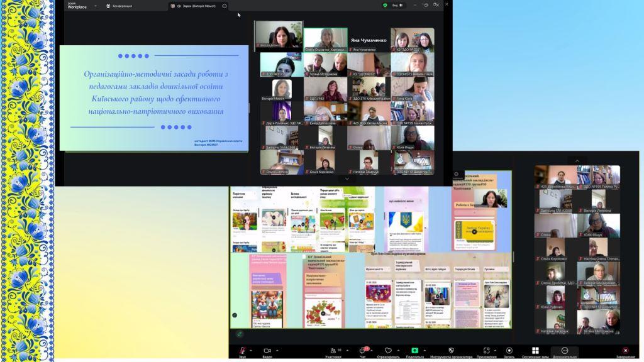The width and height of the screenshot is (644, 362).
Task: Expand video options arrow next to Видео
Action: (x=277, y=350)
